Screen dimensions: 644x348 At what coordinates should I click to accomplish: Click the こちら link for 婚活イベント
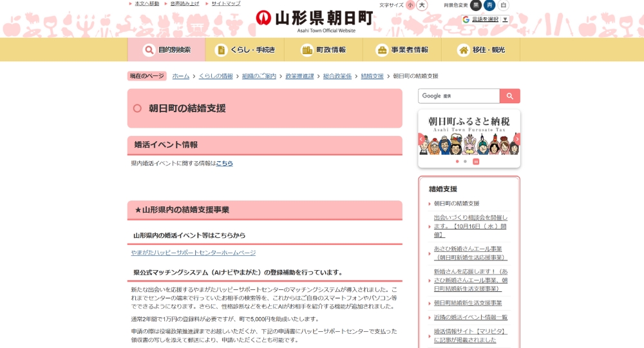point(224,163)
